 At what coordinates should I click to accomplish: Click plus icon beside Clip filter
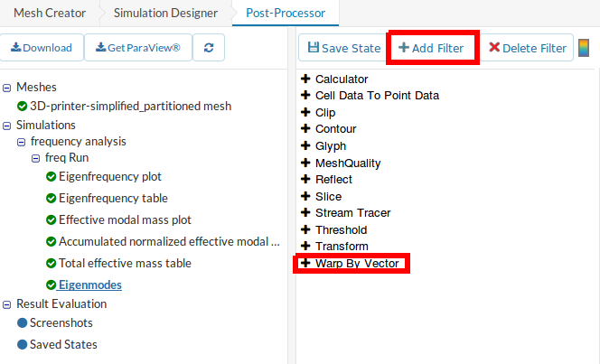click(305, 113)
